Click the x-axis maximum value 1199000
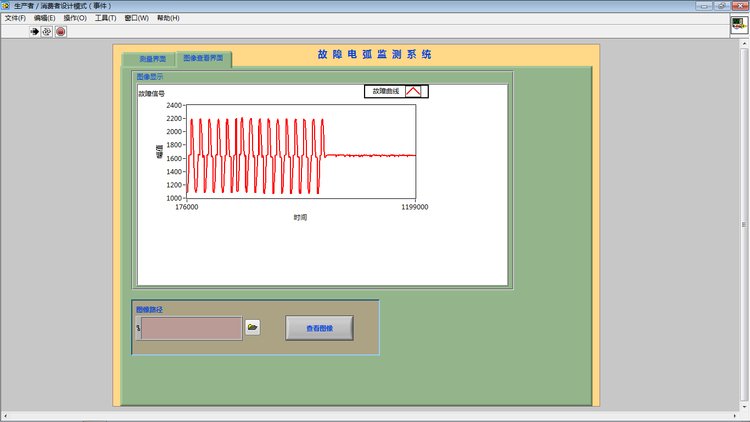The image size is (750, 422). point(414,208)
